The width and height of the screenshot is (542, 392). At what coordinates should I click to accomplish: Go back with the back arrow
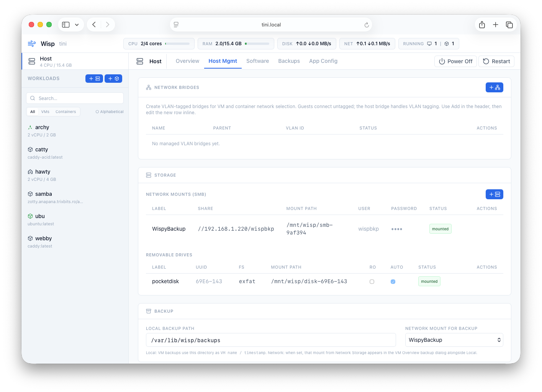[94, 25]
